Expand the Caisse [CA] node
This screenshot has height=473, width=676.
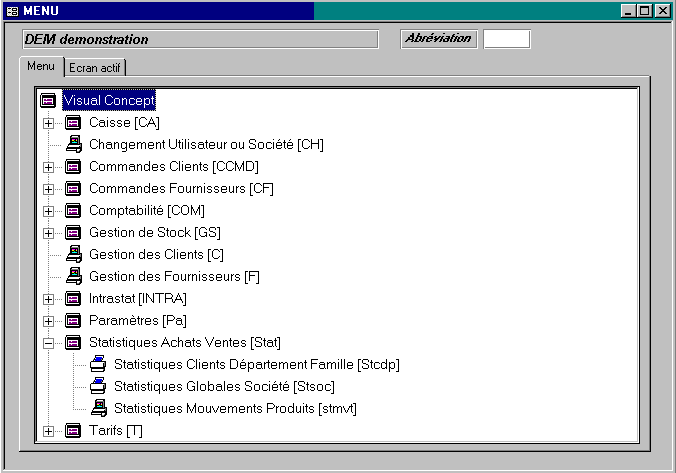[x=48, y=123]
